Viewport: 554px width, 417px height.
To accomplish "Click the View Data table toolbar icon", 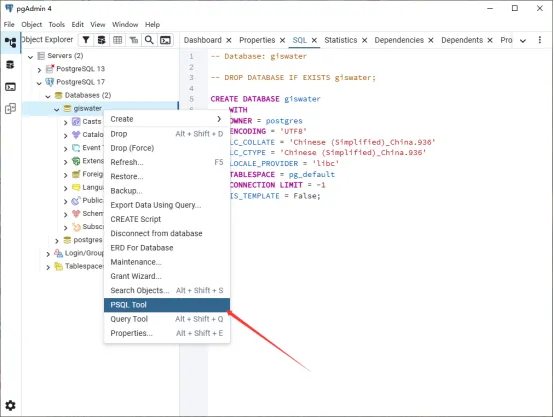I will click(x=117, y=40).
